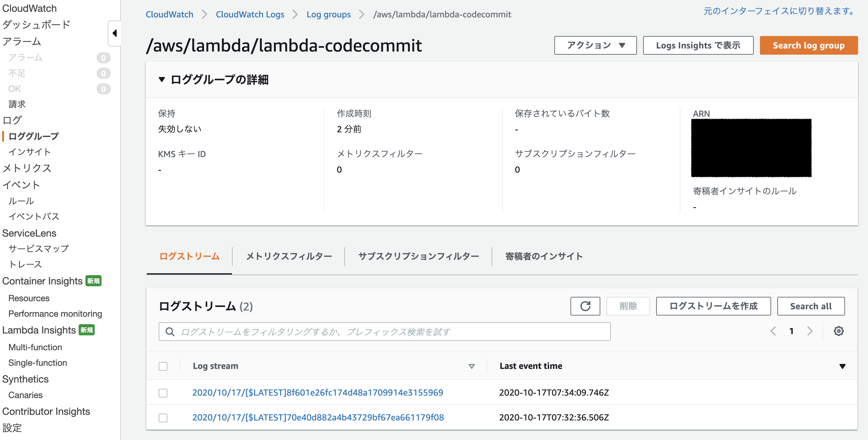Switch to the メトリクスフィルター tab
The width and height of the screenshot is (868, 440).
click(x=289, y=256)
